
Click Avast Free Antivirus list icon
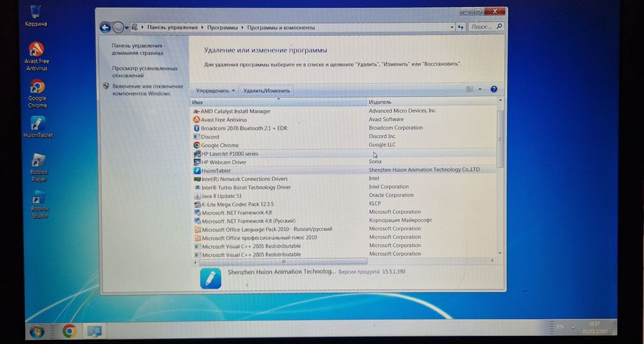tap(196, 120)
